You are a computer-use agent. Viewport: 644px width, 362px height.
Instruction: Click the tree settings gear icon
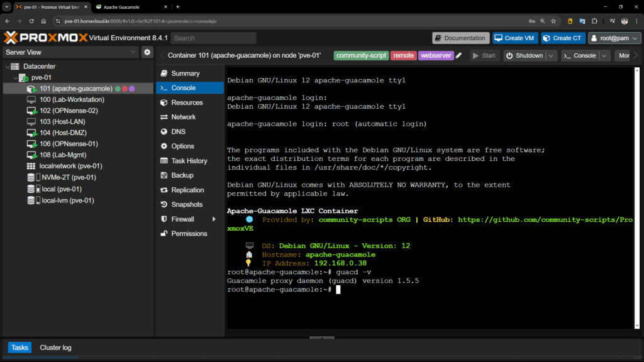tap(147, 52)
